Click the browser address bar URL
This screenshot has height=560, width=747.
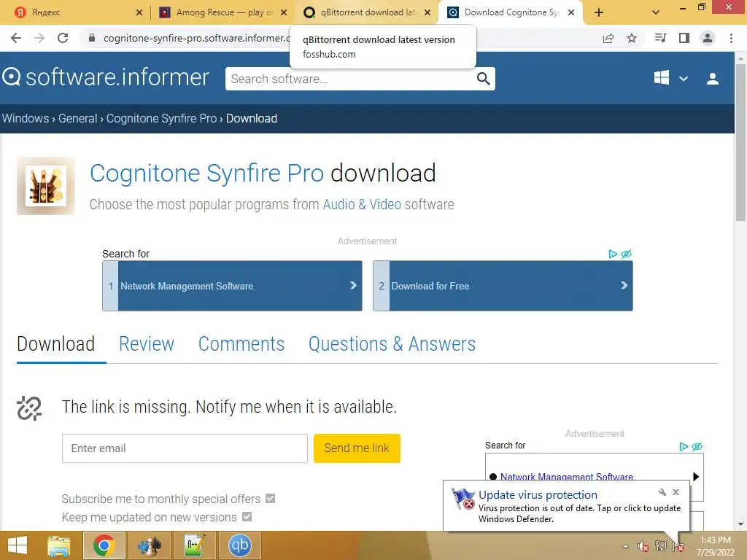(196, 38)
